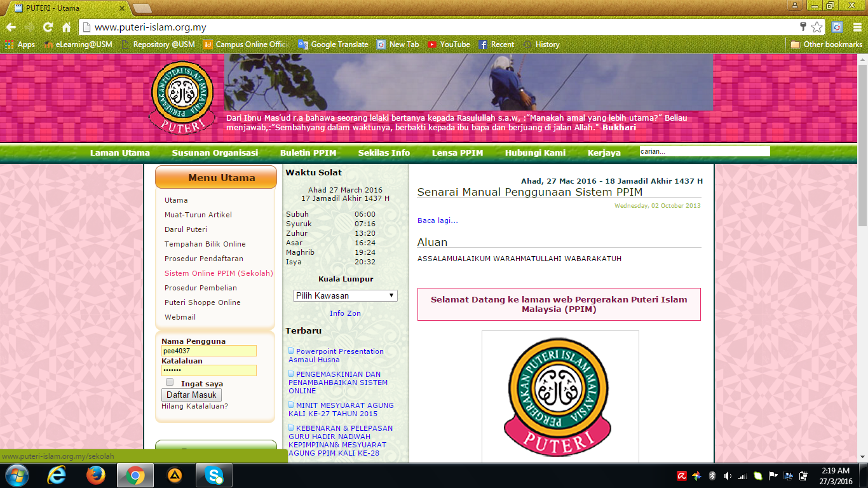
Task: Open the Webmail sidebar link
Action: tap(180, 317)
